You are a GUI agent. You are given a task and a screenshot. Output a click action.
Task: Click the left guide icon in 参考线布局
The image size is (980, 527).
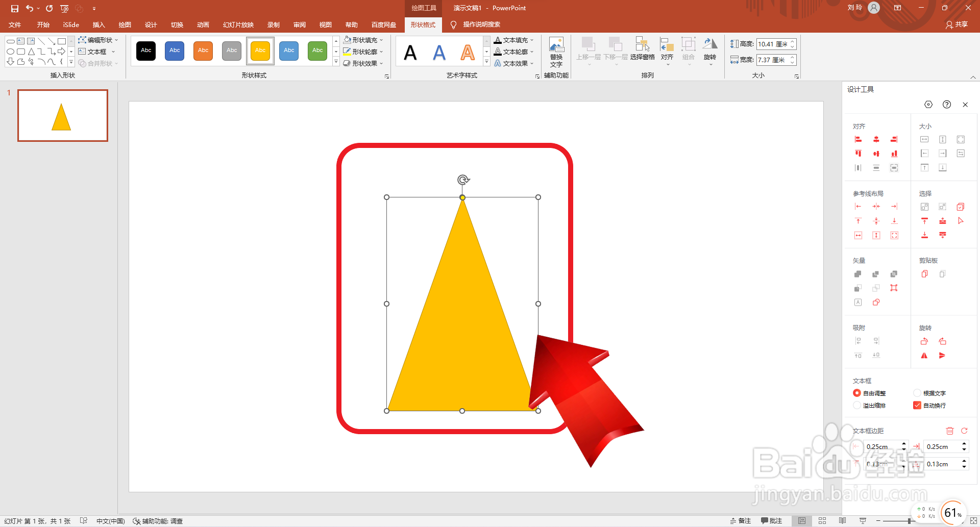(858, 207)
